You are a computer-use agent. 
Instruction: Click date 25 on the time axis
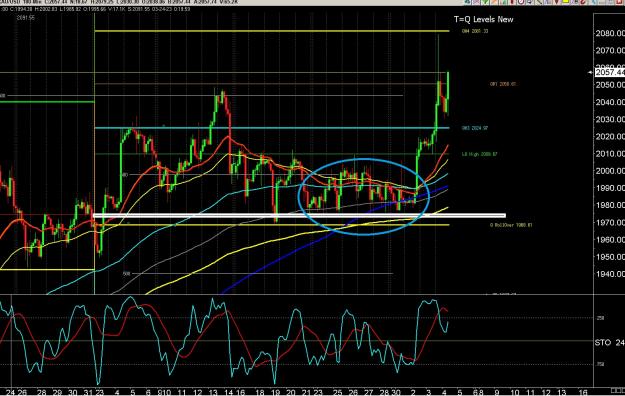[337, 392]
